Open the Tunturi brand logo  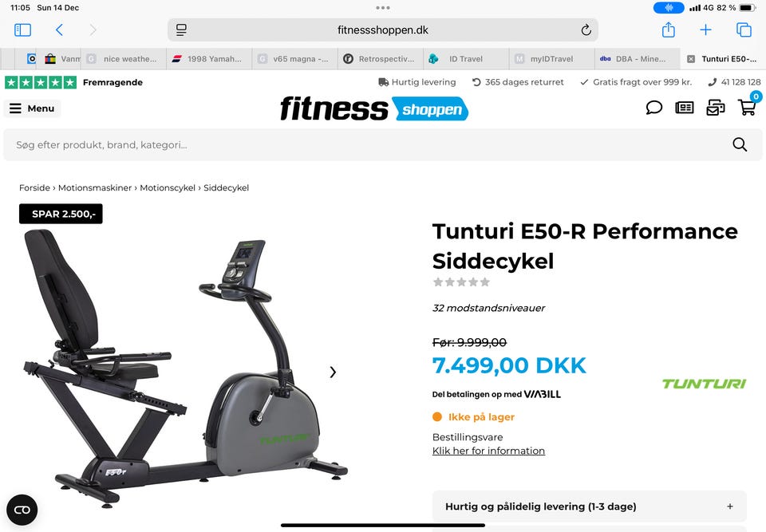tap(704, 384)
